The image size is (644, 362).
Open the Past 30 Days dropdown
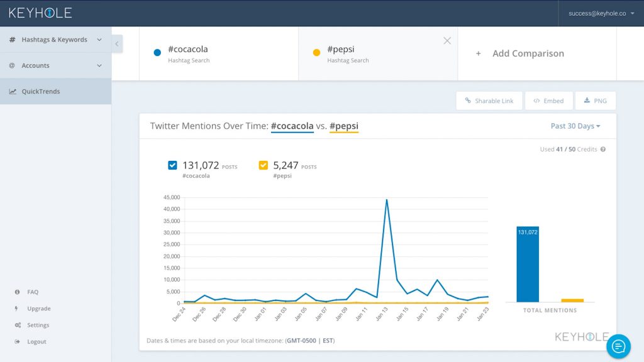[x=575, y=126]
